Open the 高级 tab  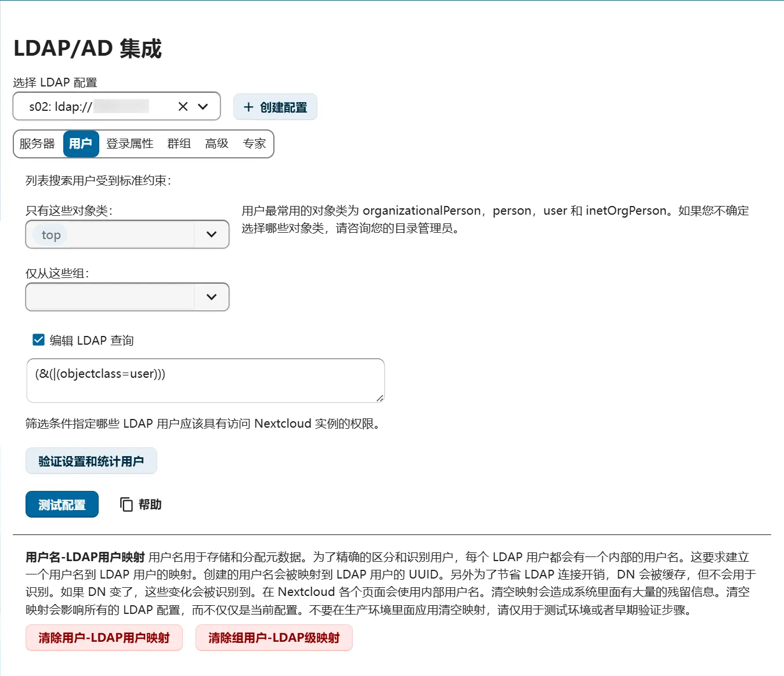coord(215,144)
